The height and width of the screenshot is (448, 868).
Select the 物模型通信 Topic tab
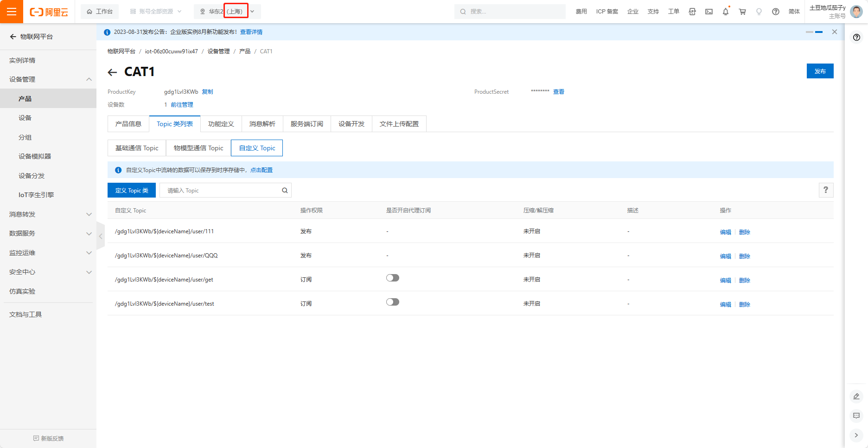click(198, 148)
